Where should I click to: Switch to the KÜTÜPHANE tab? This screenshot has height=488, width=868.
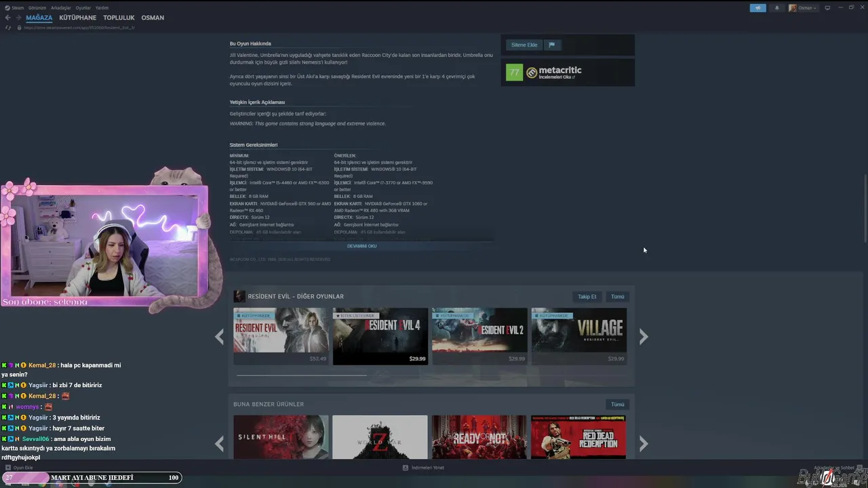click(78, 18)
